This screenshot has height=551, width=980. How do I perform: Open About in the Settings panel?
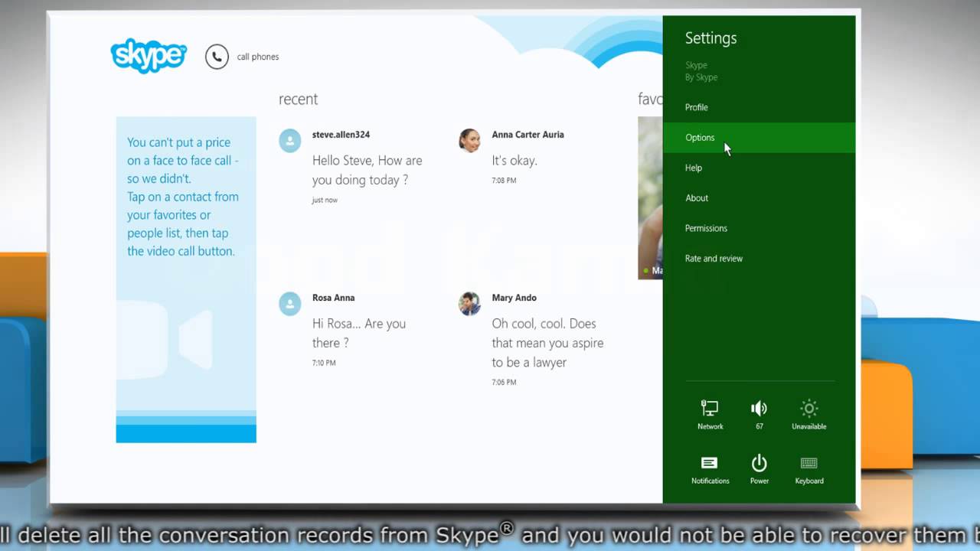759,198
